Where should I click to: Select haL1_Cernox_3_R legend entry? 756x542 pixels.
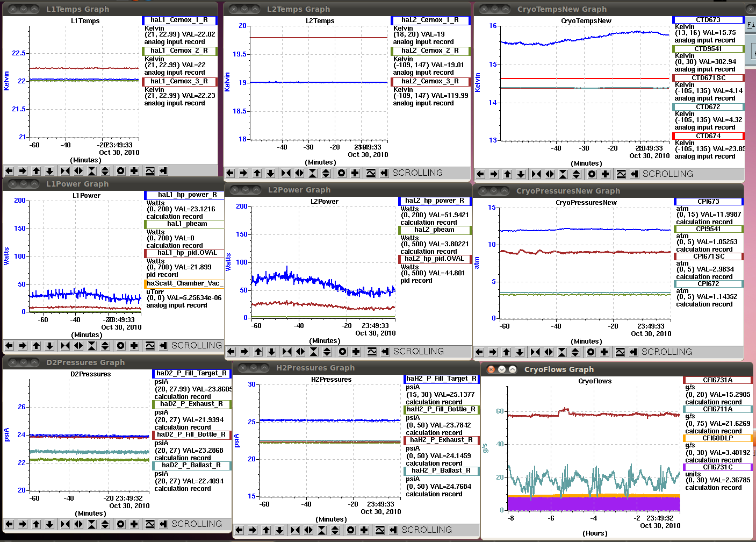click(x=179, y=82)
